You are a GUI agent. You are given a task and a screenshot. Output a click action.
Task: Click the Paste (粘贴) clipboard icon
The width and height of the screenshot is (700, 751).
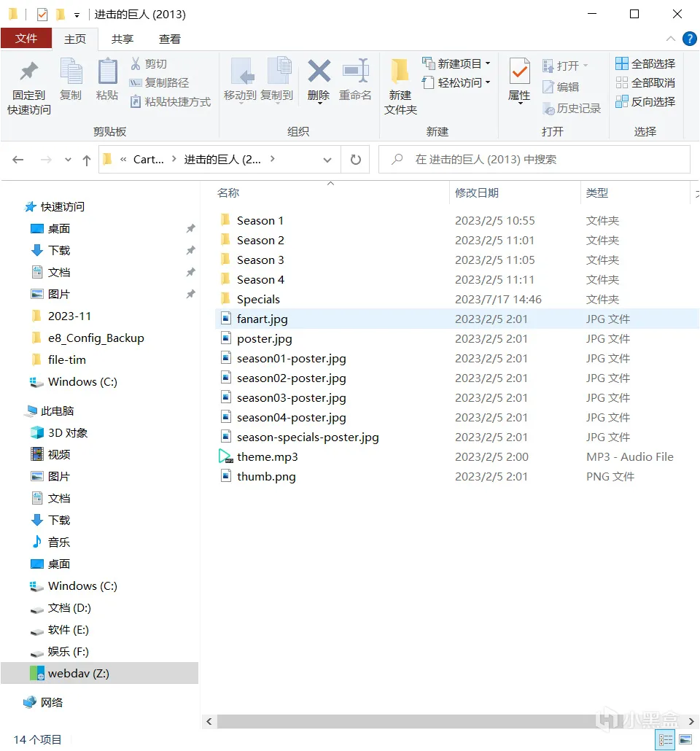(x=107, y=79)
